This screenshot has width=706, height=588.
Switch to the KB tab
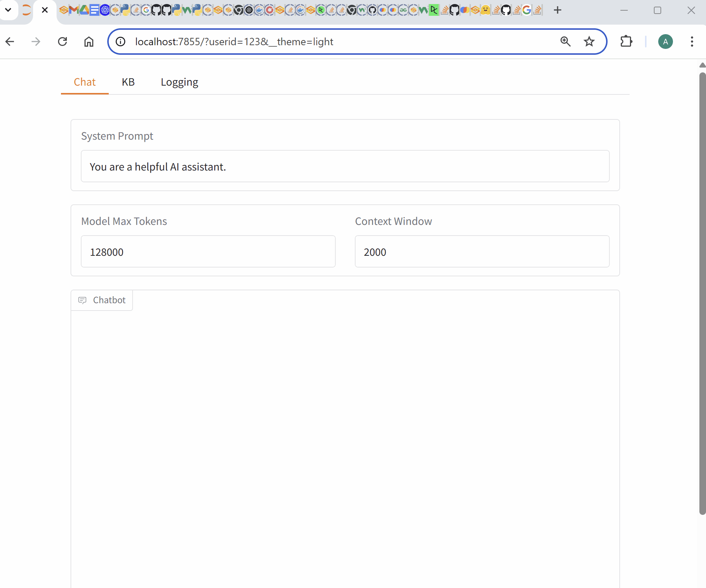tap(128, 82)
